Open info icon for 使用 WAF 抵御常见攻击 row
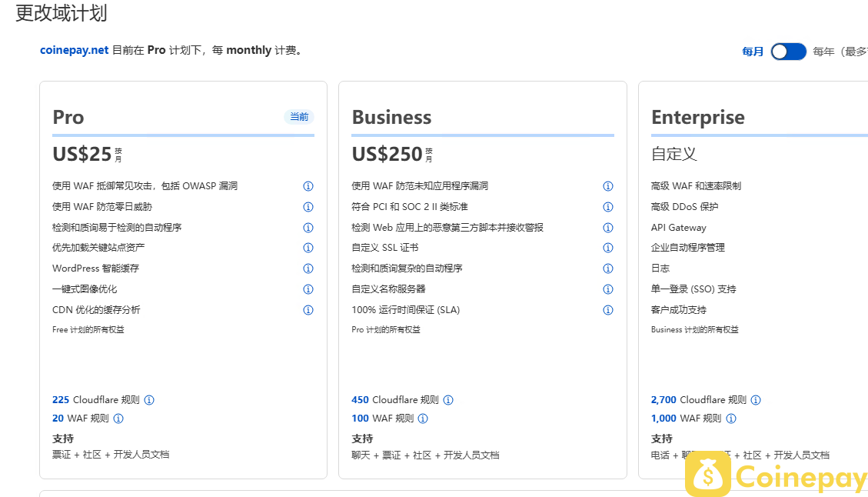 (308, 186)
